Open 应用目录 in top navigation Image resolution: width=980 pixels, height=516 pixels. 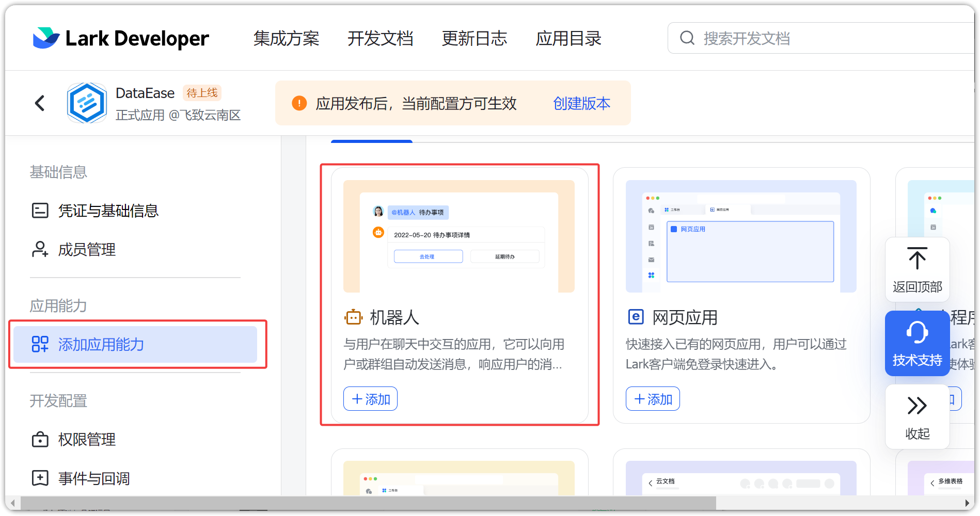(568, 38)
